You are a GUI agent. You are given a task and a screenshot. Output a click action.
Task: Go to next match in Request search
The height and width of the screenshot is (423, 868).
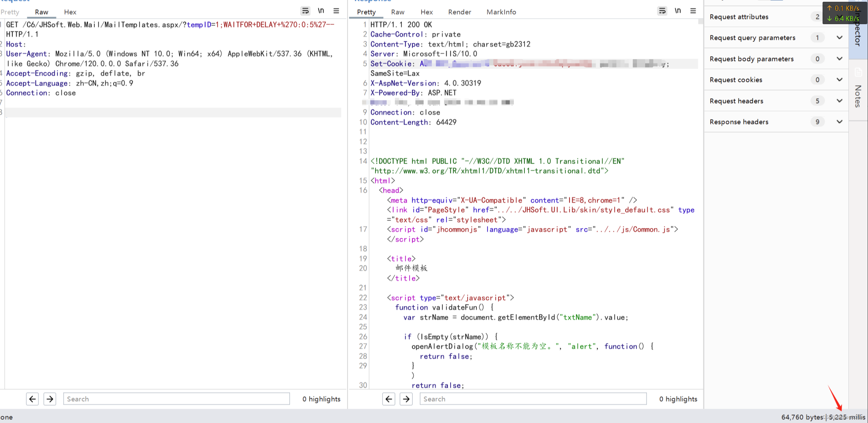point(50,399)
